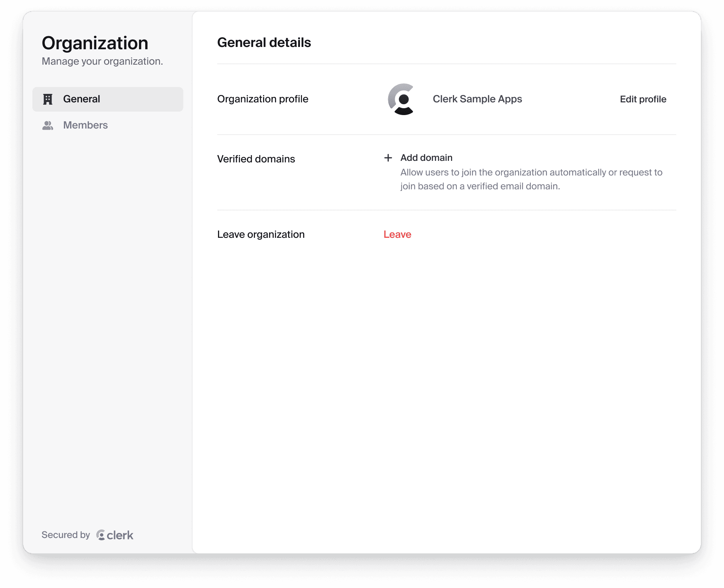
Task: Click the Clerk logo icon in the footer
Action: (101, 535)
